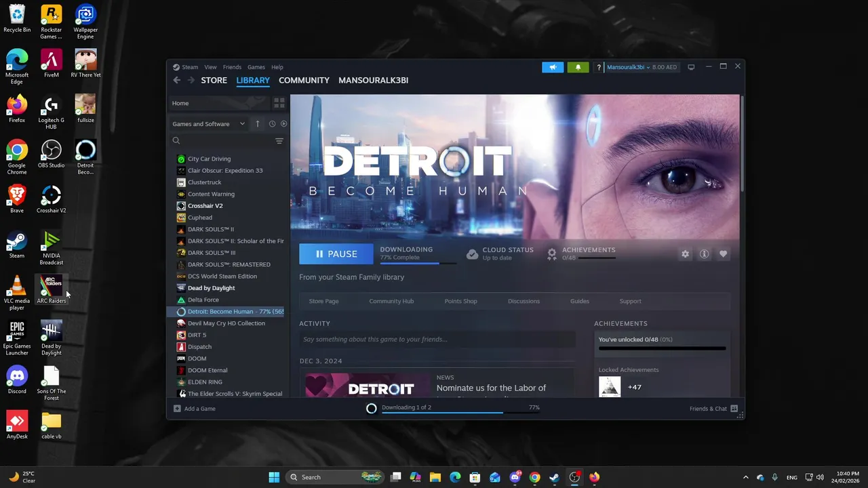Go to the STORE tab
The image size is (868, 488).
(x=214, y=80)
